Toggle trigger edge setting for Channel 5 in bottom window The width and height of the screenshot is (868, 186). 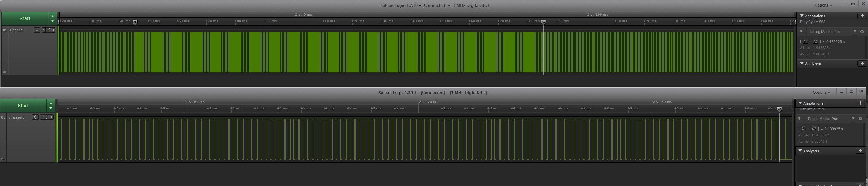47,117
